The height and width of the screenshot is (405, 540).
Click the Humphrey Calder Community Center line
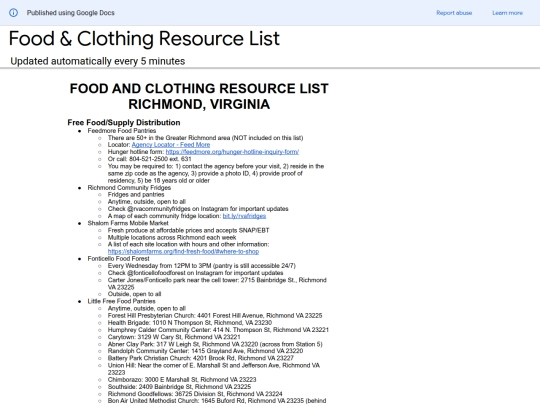pyautogui.click(x=218, y=330)
